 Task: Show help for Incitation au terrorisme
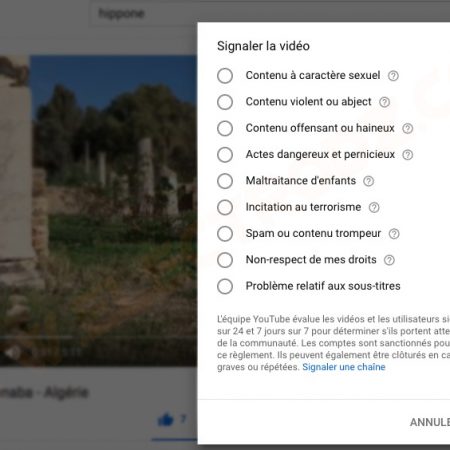click(x=374, y=207)
